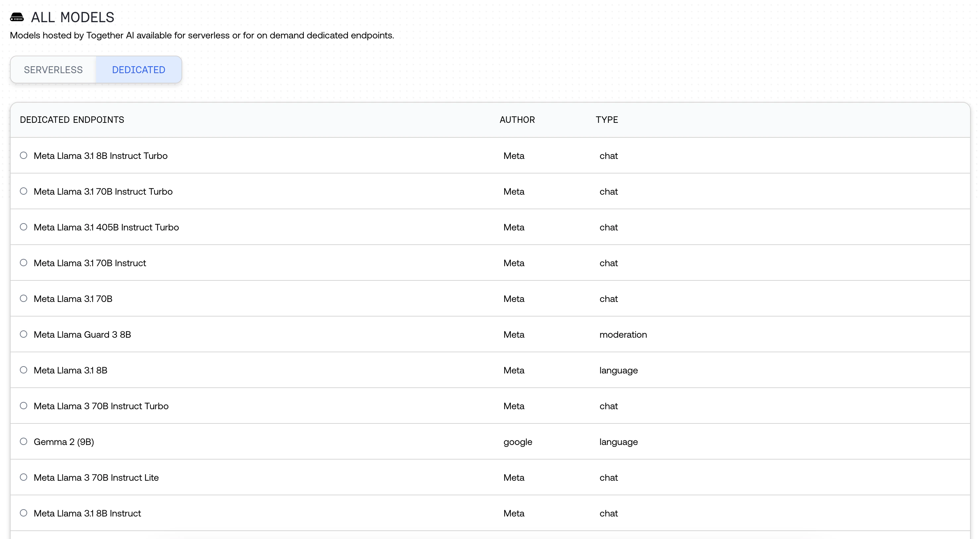Click the Dedicated Endpoints column header

coord(72,120)
